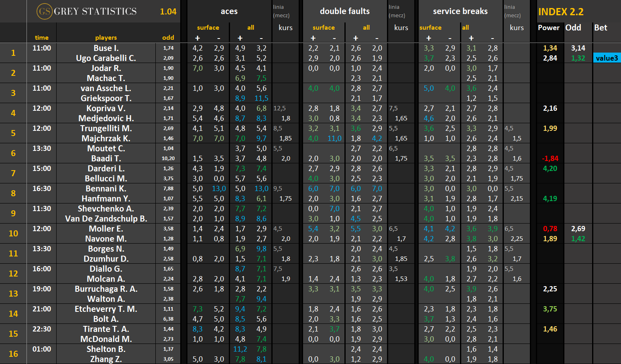The image size is (621, 364).
Task: Click player name Buse I.
Action: coord(106,48)
